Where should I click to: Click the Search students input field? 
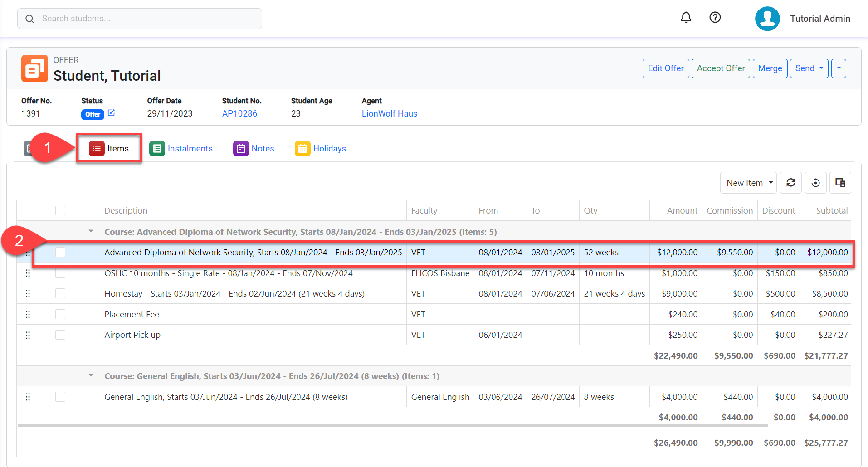(140, 19)
